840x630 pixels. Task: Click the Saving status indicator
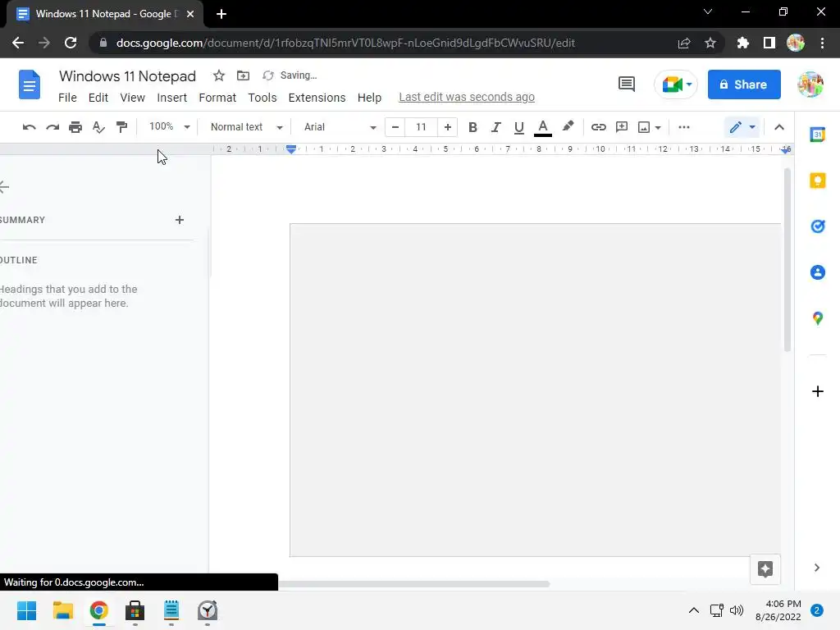[290, 75]
